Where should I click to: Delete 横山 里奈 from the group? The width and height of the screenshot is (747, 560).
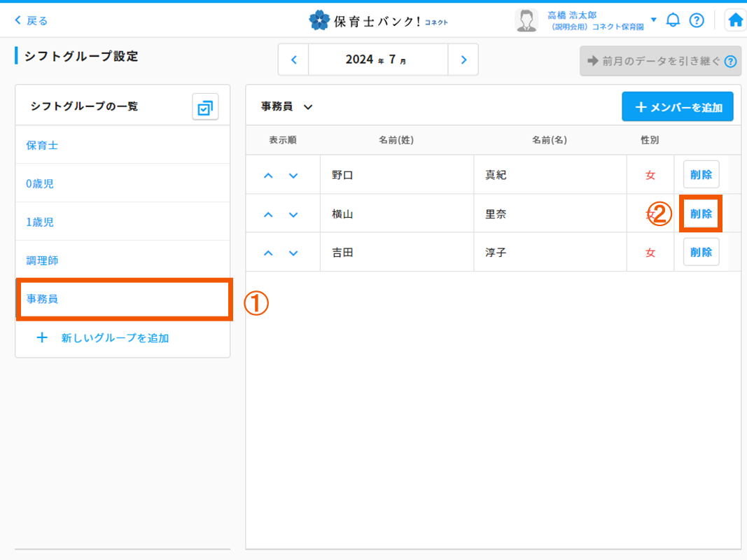[x=701, y=214]
